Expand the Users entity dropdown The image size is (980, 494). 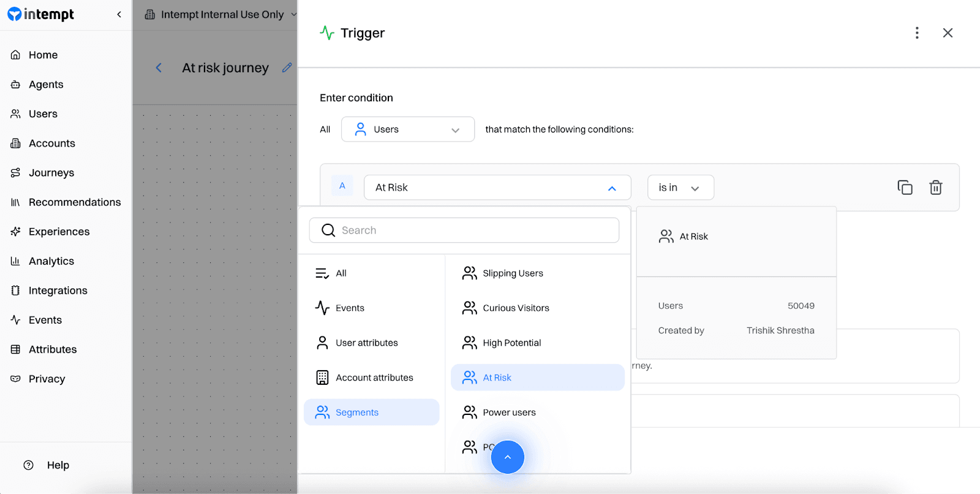tap(407, 129)
